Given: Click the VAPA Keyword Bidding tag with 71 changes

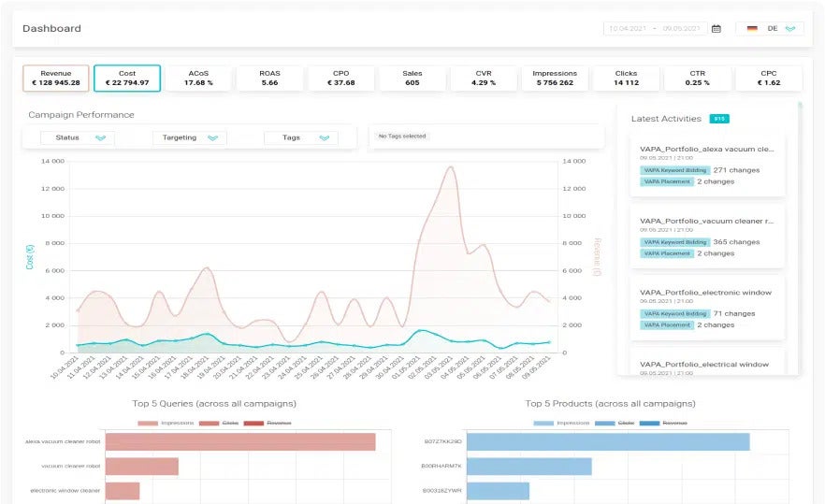Looking at the screenshot, I should [x=674, y=314].
